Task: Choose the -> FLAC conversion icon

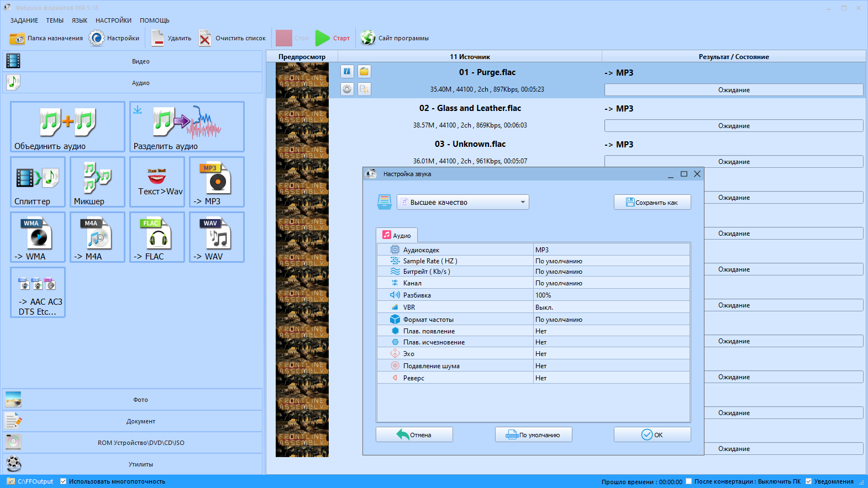Action: 157,237
